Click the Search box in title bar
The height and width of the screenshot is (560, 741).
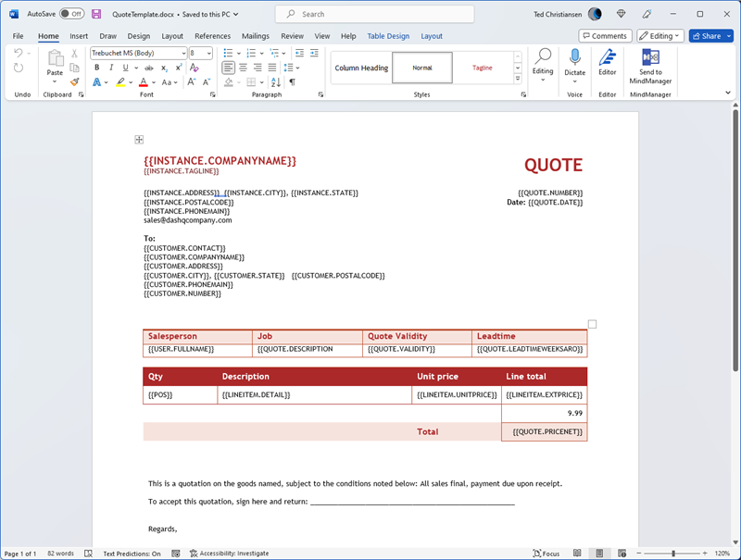click(375, 14)
